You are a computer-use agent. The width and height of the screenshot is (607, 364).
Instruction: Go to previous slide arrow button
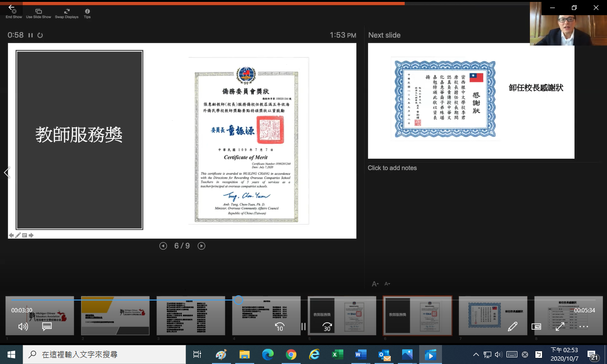163,246
